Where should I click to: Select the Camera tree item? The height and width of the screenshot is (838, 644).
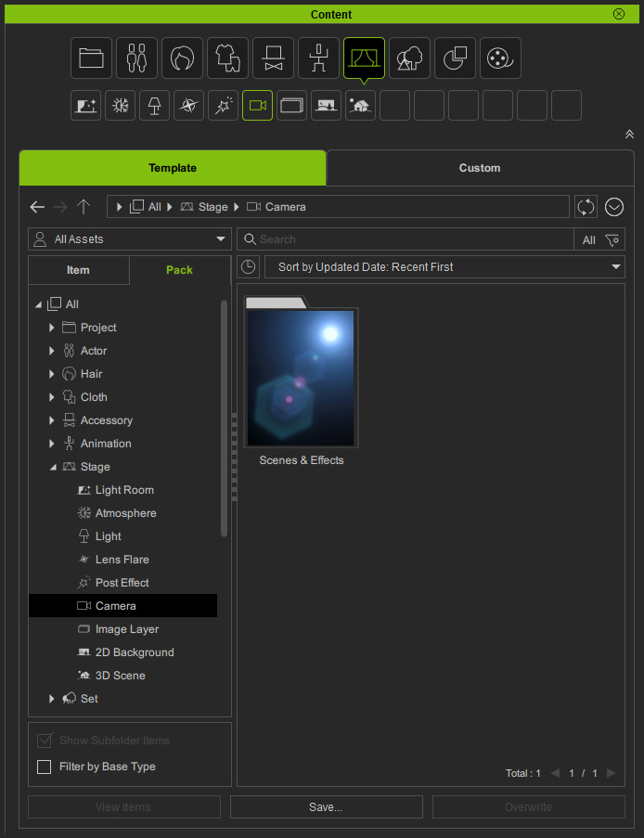(x=122, y=606)
